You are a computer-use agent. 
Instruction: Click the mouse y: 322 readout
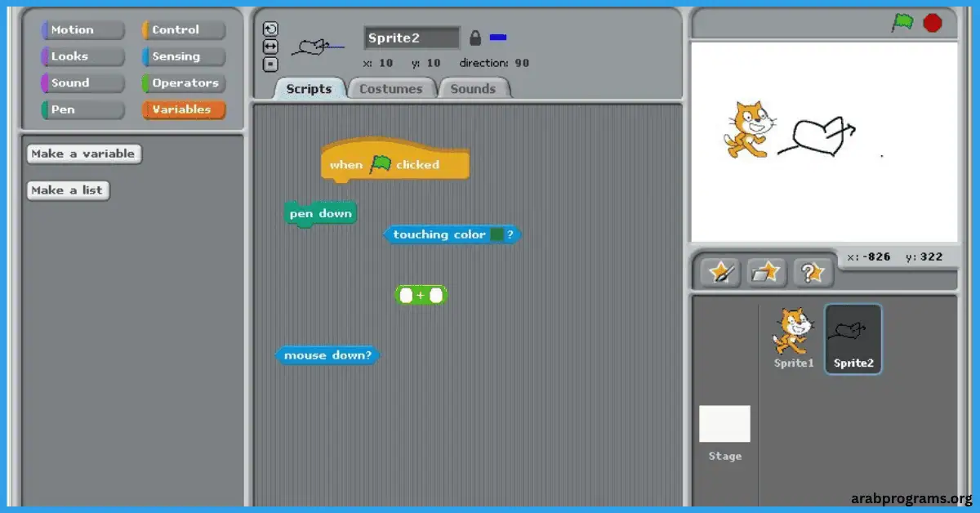924,256
